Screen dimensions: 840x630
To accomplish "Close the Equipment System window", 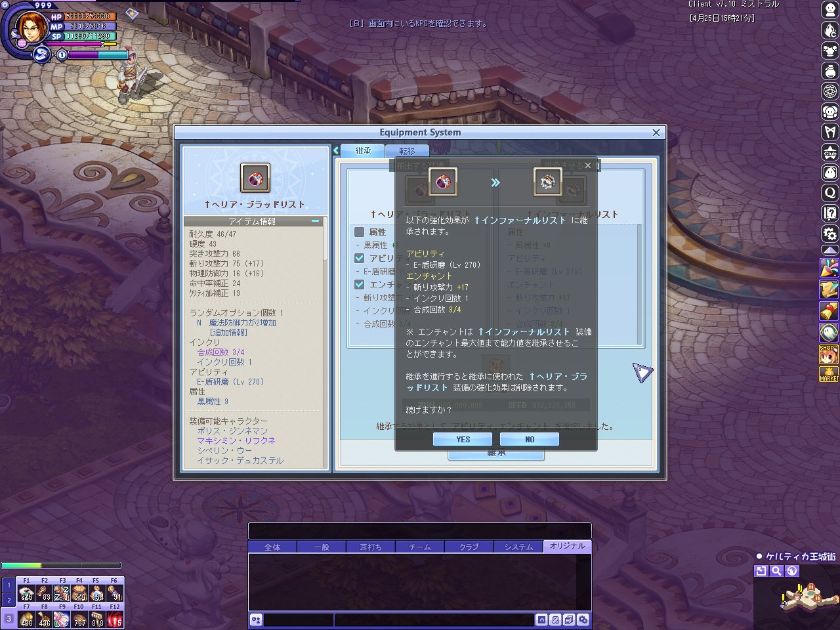I will click(656, 133).
